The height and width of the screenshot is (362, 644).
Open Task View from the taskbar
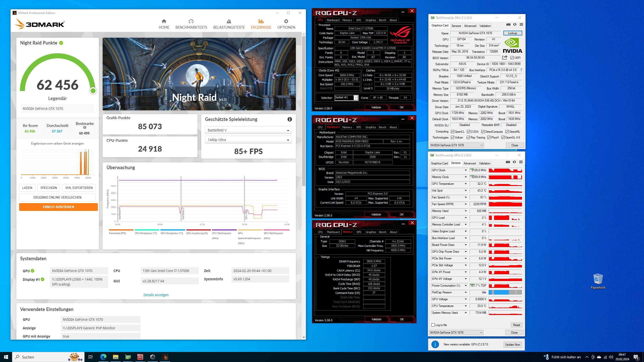91,357
